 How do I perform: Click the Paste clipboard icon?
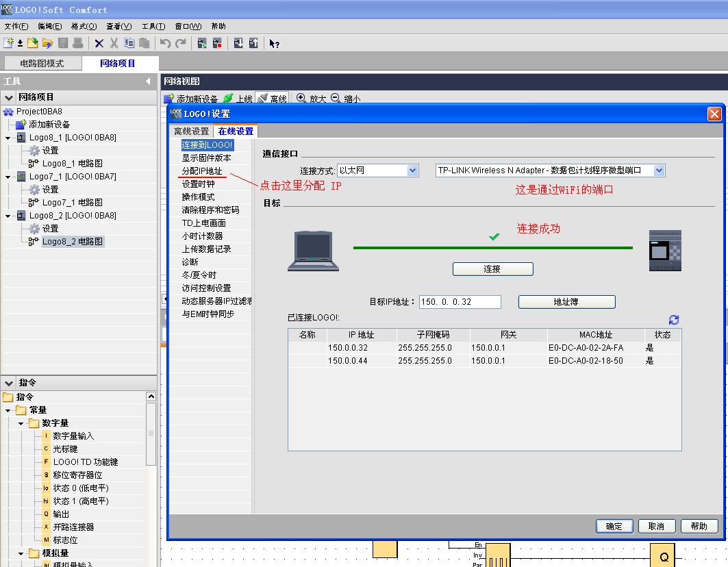(145, 43)
